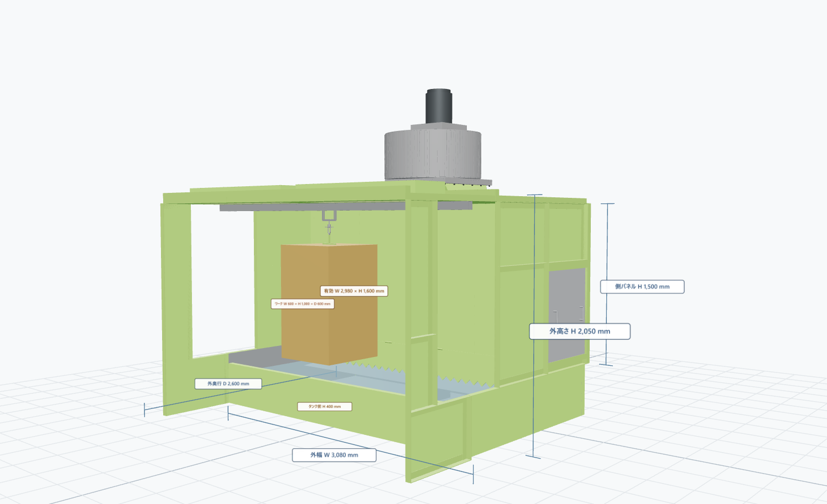Click the タンク前 H 400 mm label
This screenshot has height=504, width=827.
point(325,406)
